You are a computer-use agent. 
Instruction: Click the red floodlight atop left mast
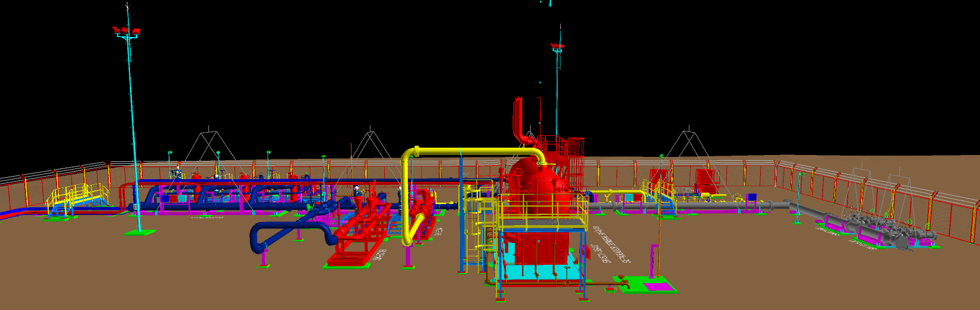[x=126, y=30]
